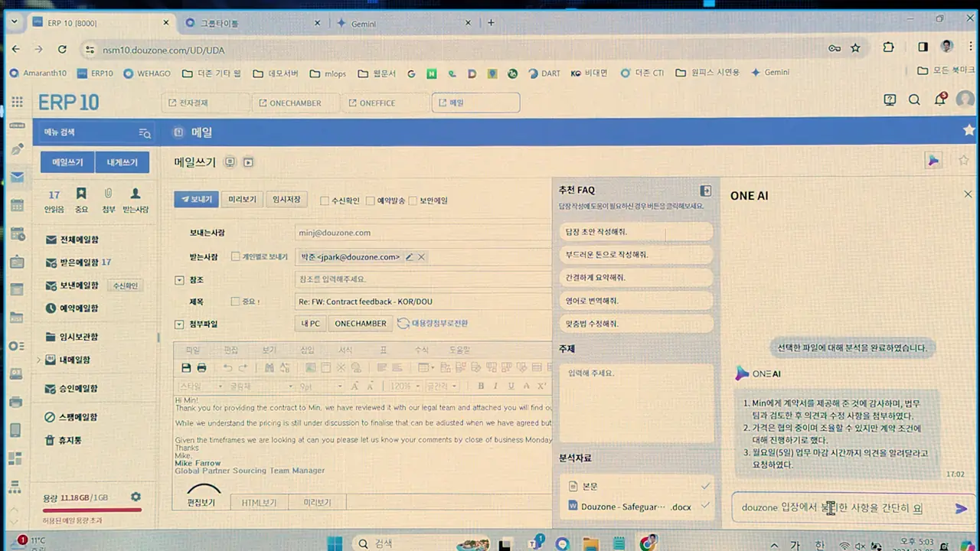Filter by 안읽음 unread mail count
The width and height of the screenshot is (980, 551).
pyautogui.click(x=54, y=201)
